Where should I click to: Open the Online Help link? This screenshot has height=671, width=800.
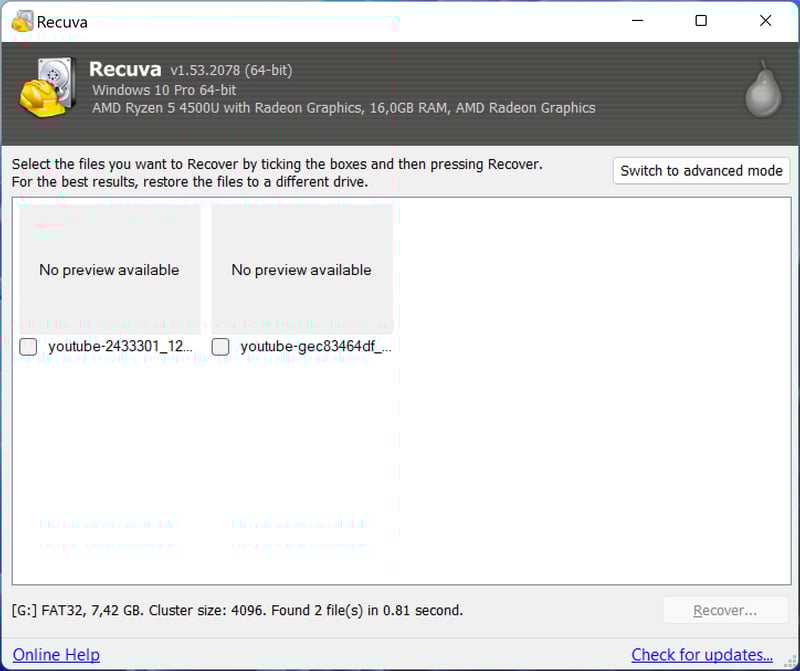pyautogui.click(x=56, y=655)
